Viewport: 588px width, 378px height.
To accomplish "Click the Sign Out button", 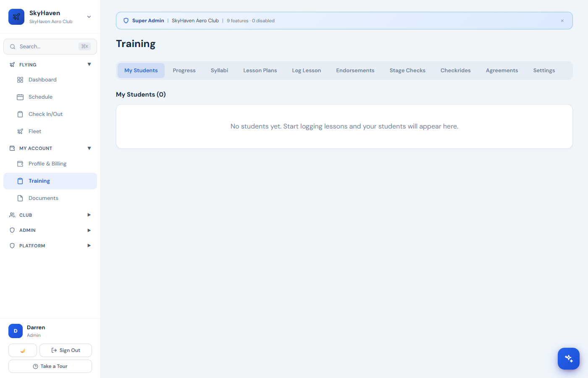I will tap(66, 350).
